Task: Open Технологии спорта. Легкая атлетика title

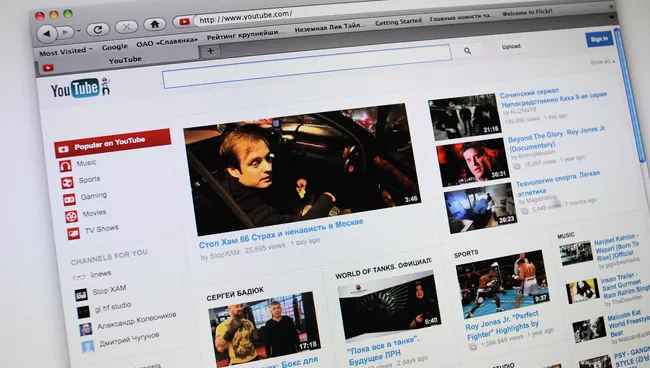Action: coord(557,184)
